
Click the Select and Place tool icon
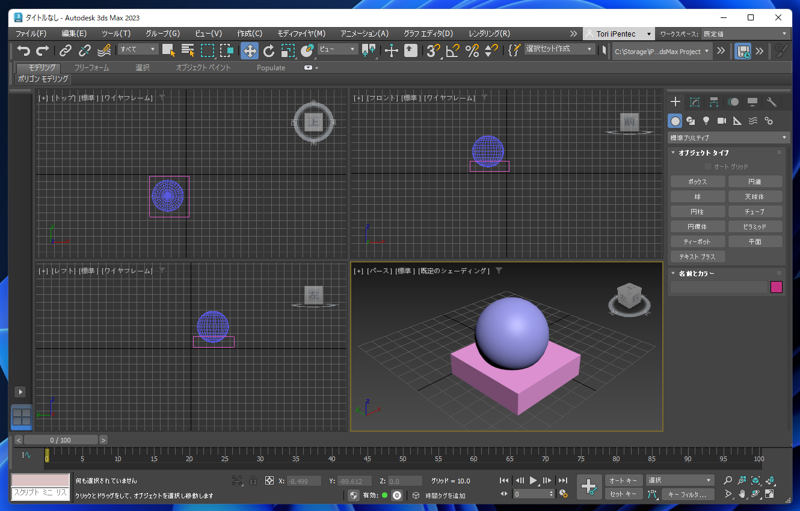click(x=307, y=50)
